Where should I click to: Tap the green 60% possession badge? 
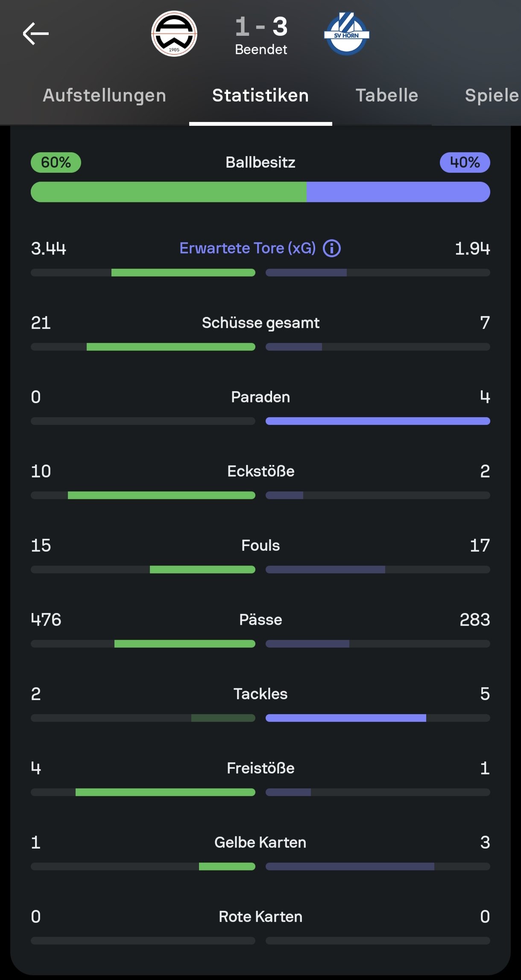(x=56, y=163)
